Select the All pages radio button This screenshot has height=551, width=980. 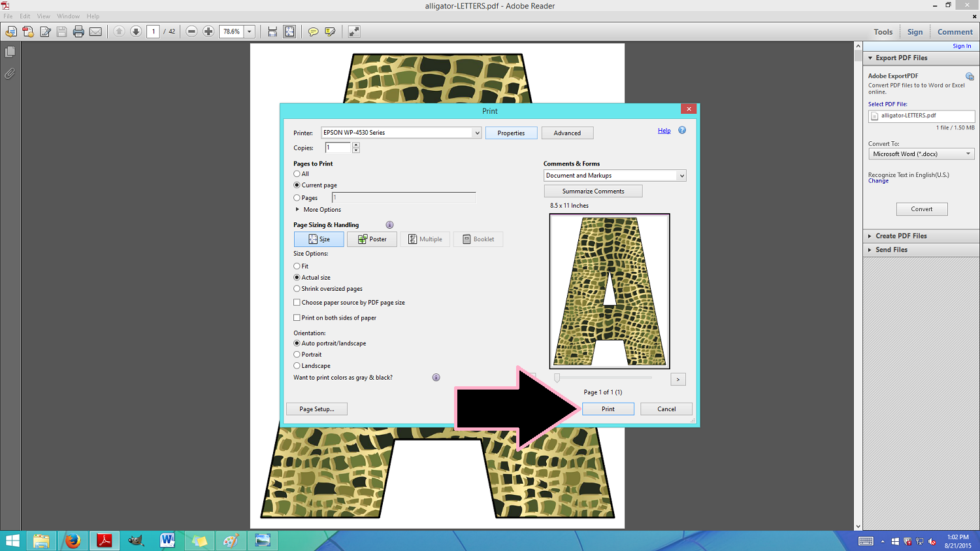tap(297, 174)
